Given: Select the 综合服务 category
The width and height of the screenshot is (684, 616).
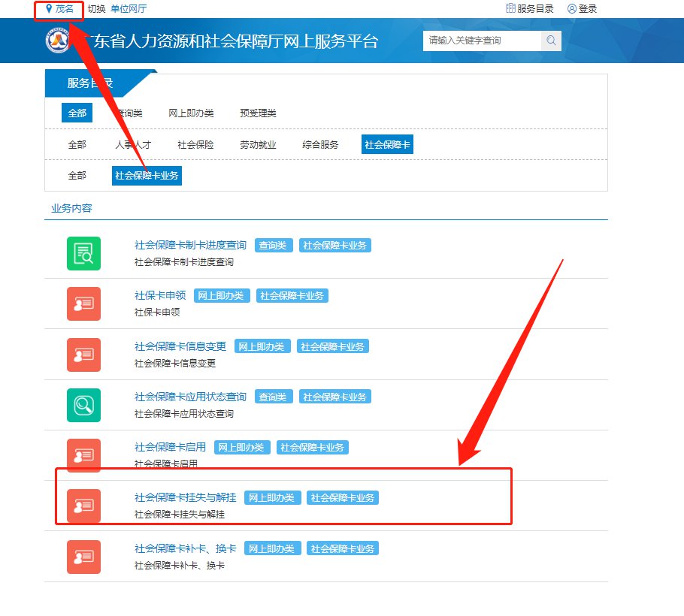Looking at the screenshot, I should (x=320, y=144).
